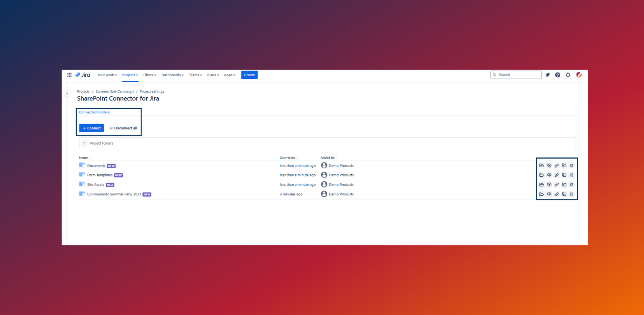Move the Form Templates folder via its action icon
Screen dimensions: 644x315
[x=564, y=175]
